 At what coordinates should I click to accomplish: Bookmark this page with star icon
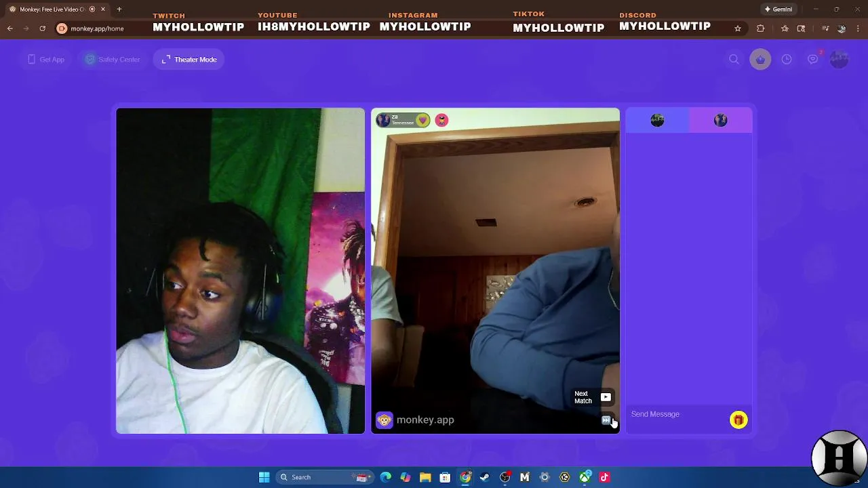tap(738, 28)
